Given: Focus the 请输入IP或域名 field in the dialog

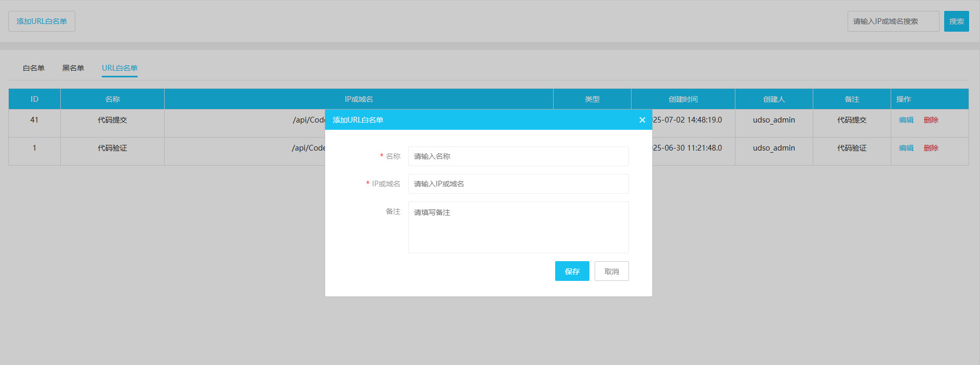Looking at the screenshot, I should coord(518,184).
